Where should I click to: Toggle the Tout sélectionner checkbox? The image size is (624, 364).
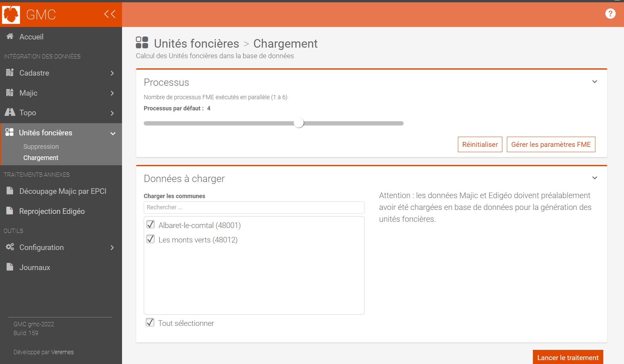(x=150, y=323)
